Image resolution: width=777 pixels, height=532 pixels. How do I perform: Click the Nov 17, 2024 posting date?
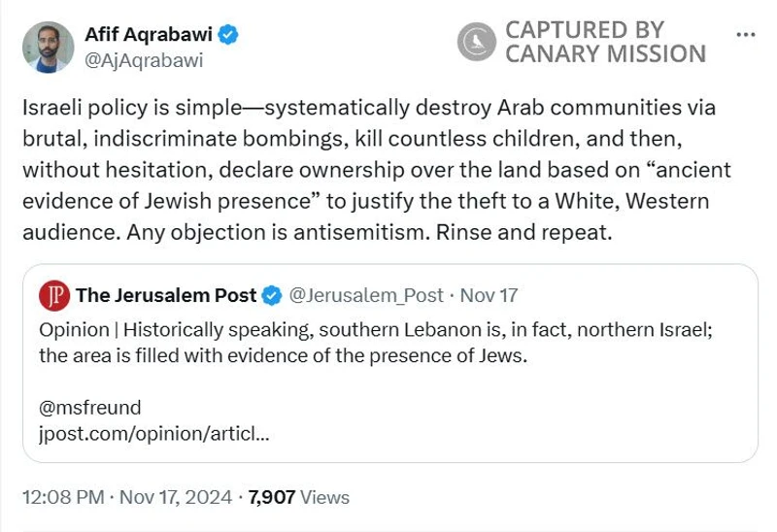pos(178,497)
